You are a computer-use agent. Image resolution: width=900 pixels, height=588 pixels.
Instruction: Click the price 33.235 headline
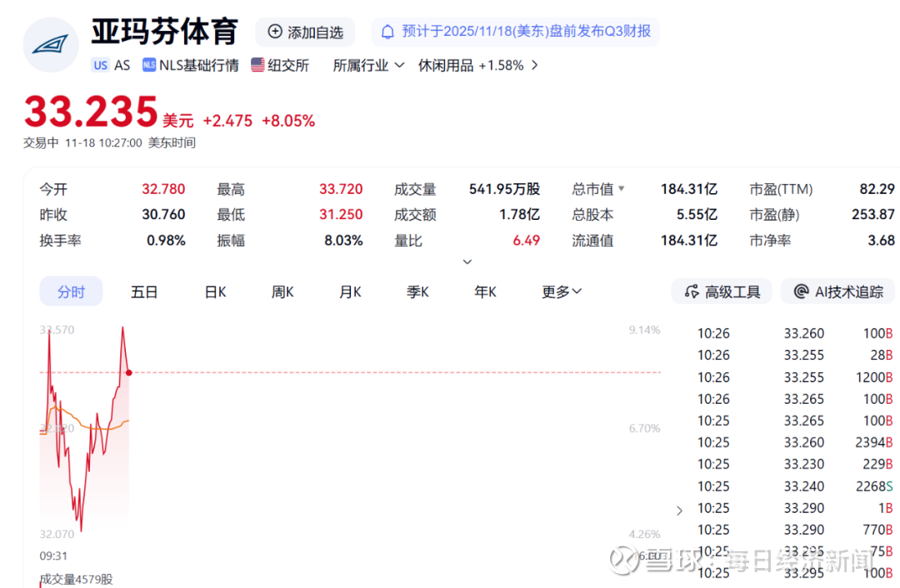tap(91, 112)
